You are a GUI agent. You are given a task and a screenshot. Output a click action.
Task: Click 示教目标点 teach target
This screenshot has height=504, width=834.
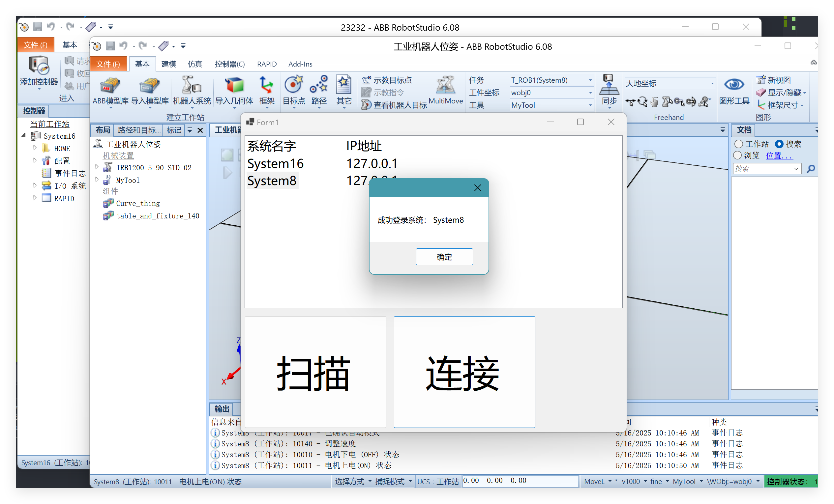[x=387, y=80]
